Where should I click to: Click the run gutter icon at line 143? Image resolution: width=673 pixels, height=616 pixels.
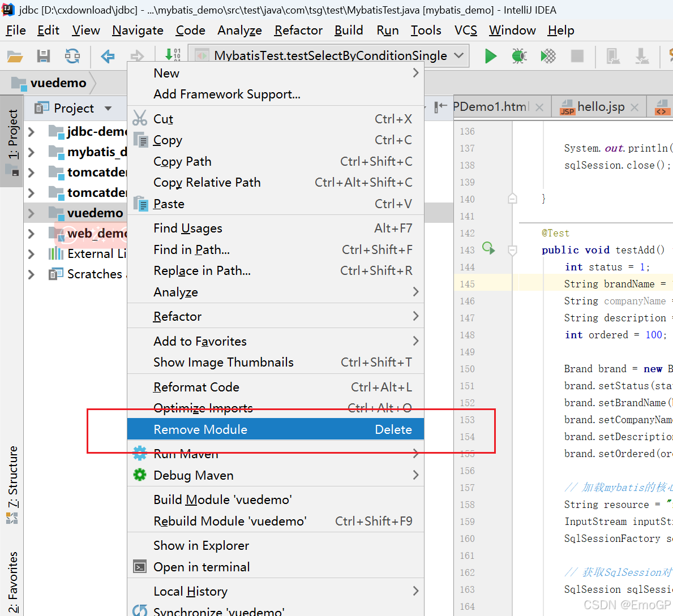click(x=488, y=248)
